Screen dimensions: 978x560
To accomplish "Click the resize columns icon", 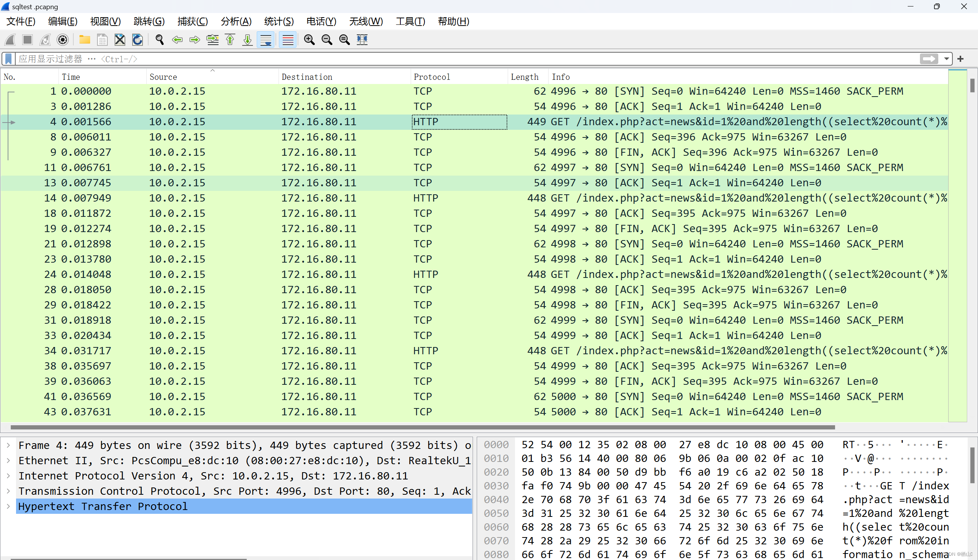I will point(362,40).
